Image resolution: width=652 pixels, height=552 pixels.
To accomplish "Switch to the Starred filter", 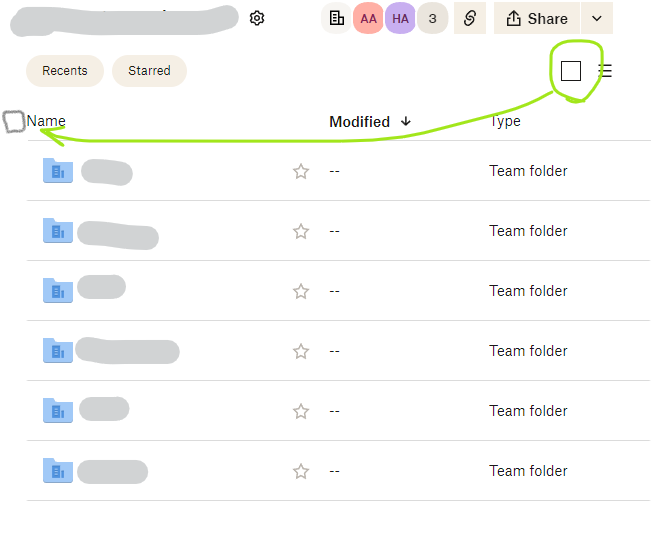I will [x=149, y=71].
